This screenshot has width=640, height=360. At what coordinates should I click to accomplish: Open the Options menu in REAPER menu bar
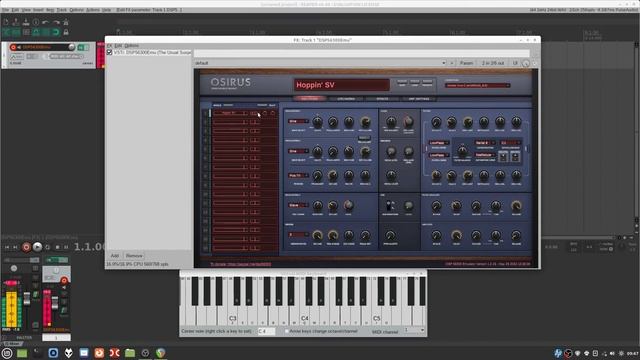(x=76, y=10)
